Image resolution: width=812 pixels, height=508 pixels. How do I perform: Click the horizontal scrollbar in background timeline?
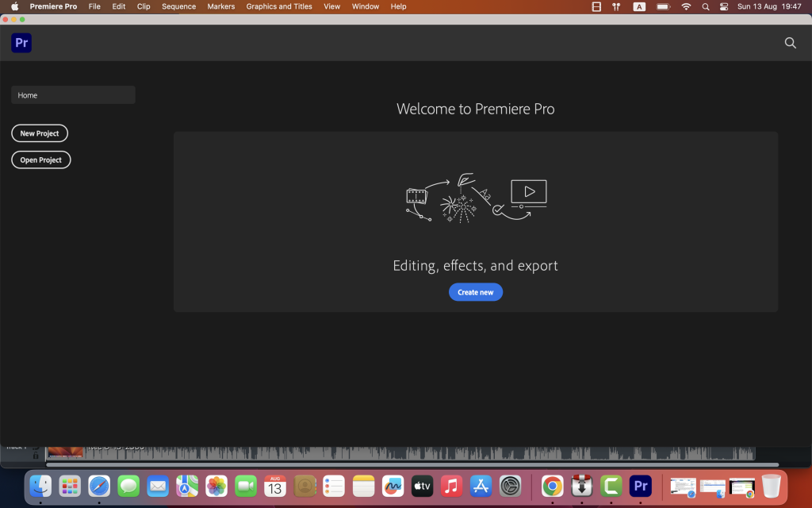pos(412,464)
